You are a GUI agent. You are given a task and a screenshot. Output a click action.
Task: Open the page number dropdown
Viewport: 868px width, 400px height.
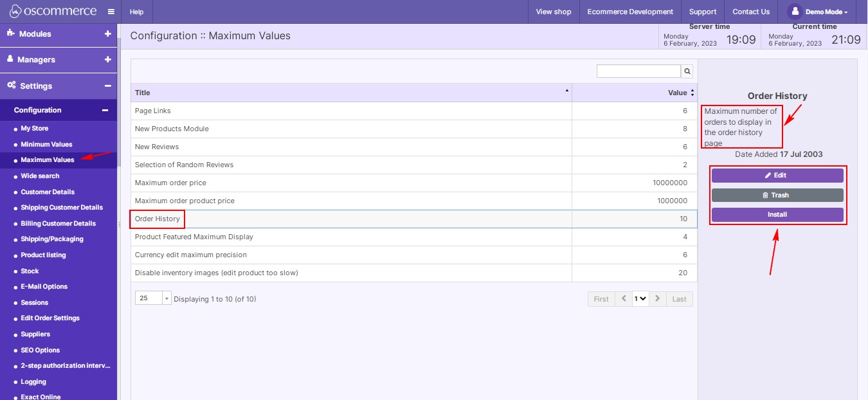point(640,299)
